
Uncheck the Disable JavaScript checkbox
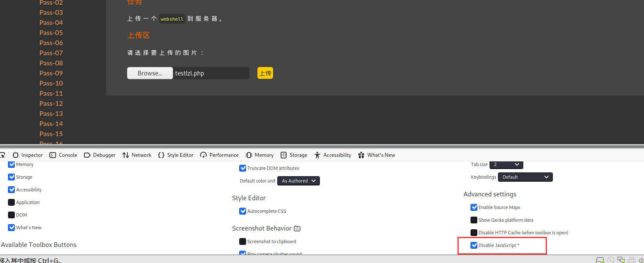click(x=474, y=245)
